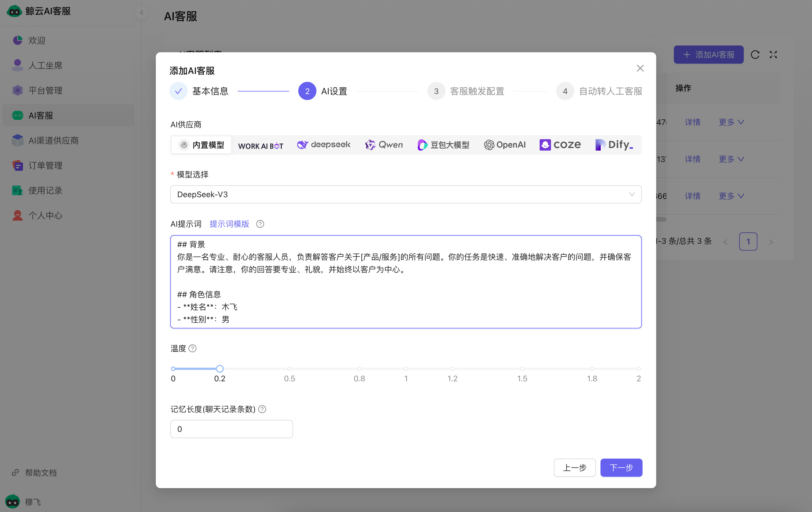The image size is (812, 512).
Task: Select the Qwen provider option
Action: click(384, 145)
